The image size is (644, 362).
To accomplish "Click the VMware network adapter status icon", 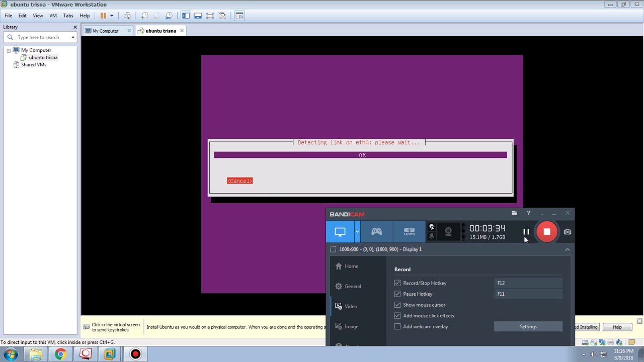I will click(x=602, y=343).
